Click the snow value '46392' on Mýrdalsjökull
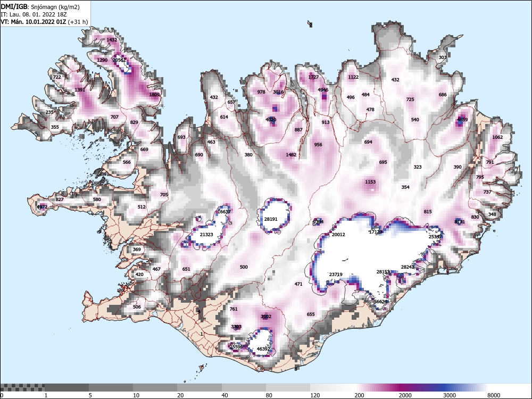The image size is (532, 399). click(x=263, y=349)
